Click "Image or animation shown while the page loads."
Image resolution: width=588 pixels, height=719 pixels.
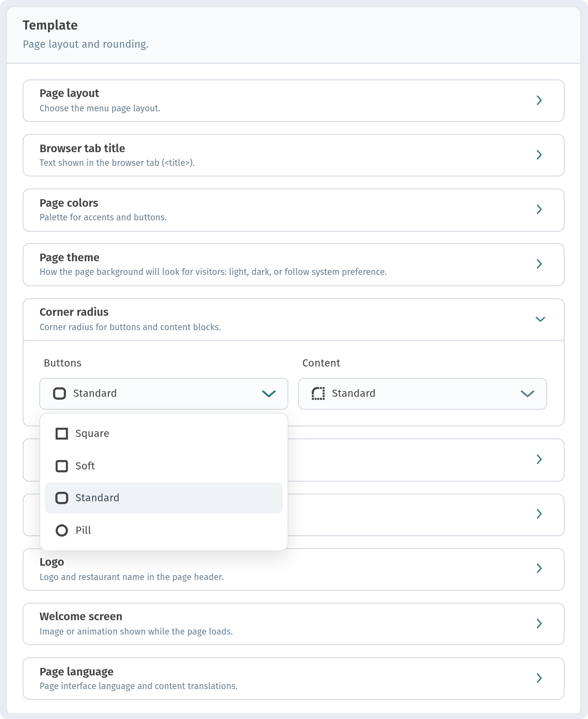[136, 632]
